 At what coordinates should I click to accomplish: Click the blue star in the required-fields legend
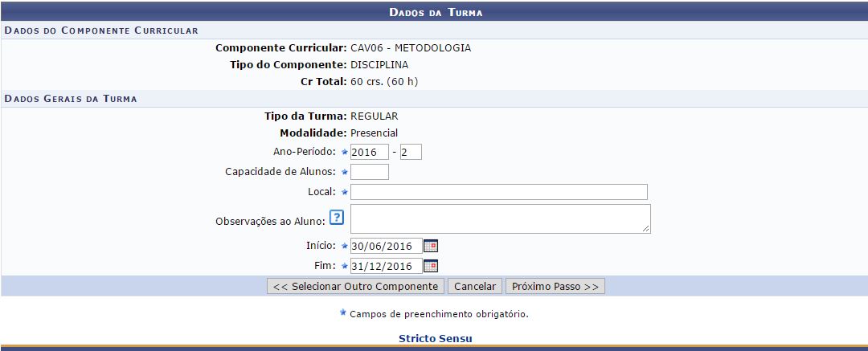[x=343, y=313]
